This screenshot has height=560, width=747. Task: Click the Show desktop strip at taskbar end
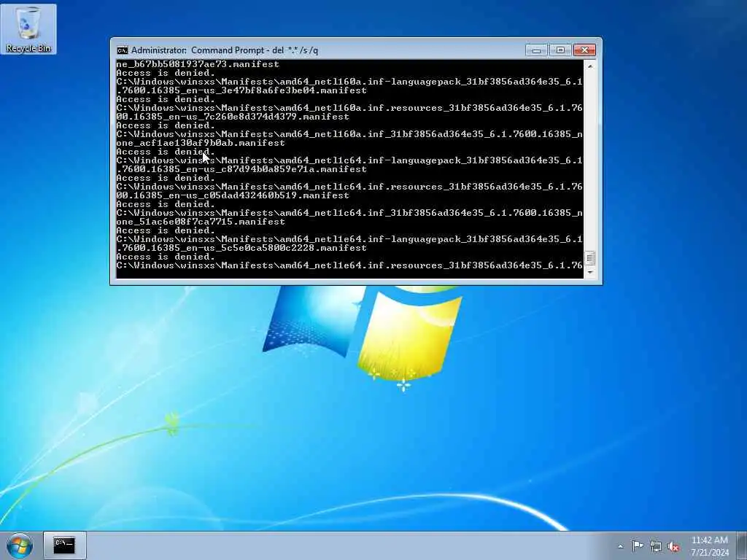point(742,545)
